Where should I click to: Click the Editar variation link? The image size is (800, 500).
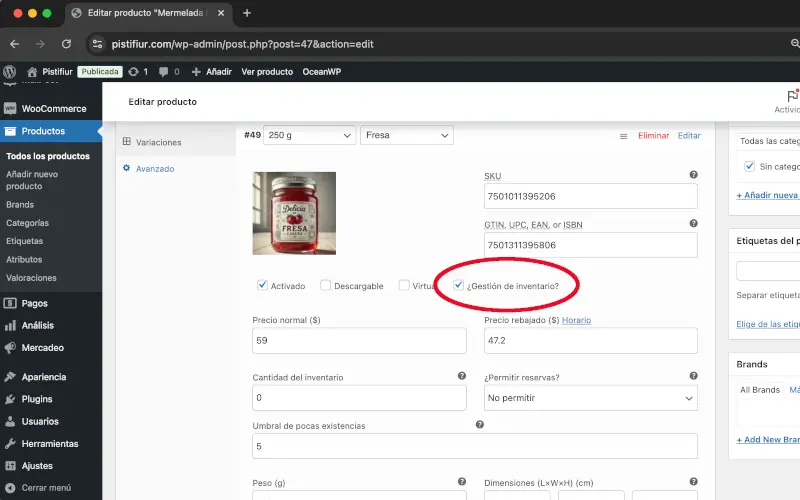tap(689, 135)
